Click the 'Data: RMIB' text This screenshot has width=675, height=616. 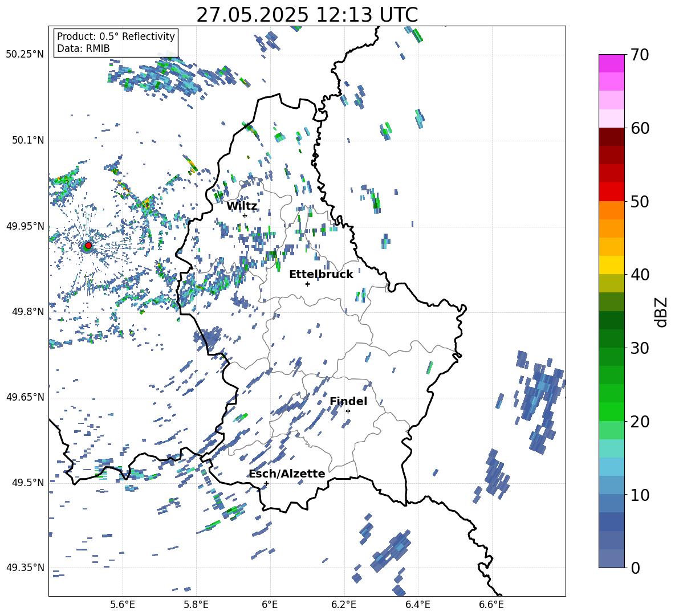tap(83, 48)
